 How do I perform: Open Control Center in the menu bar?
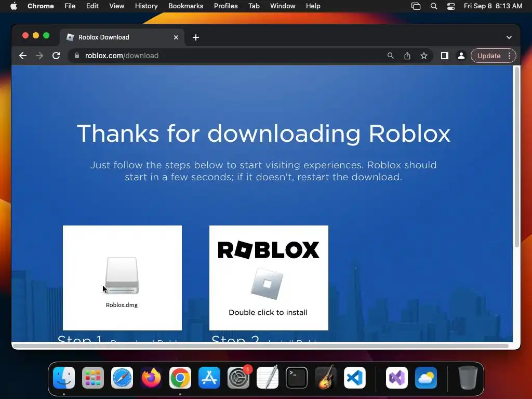451,6
